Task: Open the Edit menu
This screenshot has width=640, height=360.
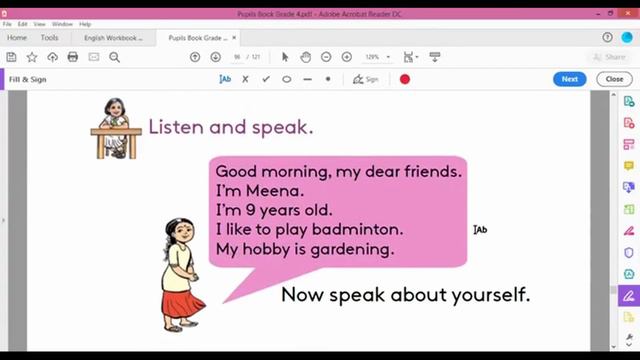Action: pyautogui.click(x=22, y=24)
